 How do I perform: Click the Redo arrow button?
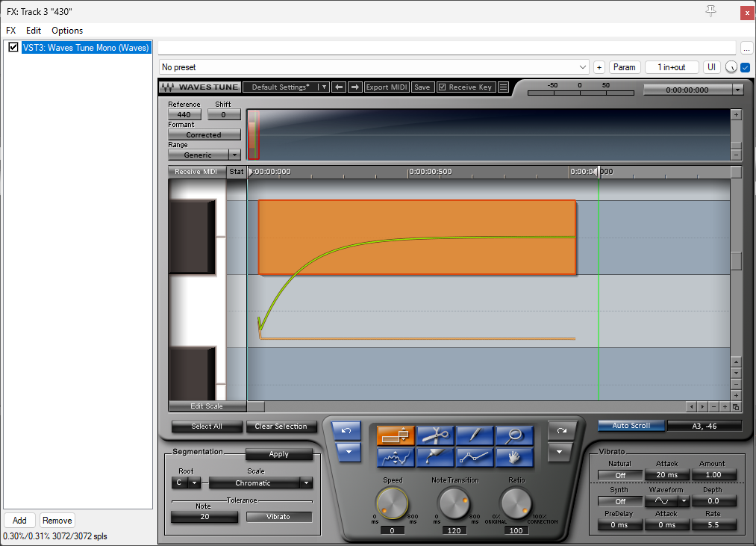pos(562,431)
